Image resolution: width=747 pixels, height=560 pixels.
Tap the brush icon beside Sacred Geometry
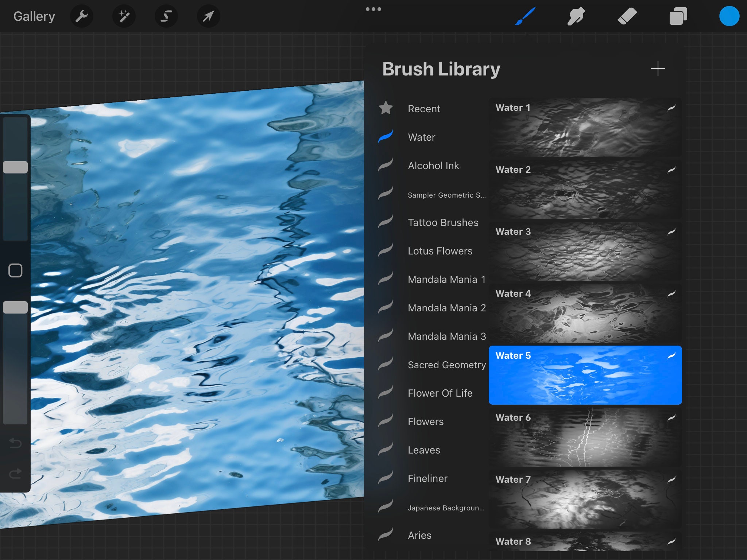(386, 364)
